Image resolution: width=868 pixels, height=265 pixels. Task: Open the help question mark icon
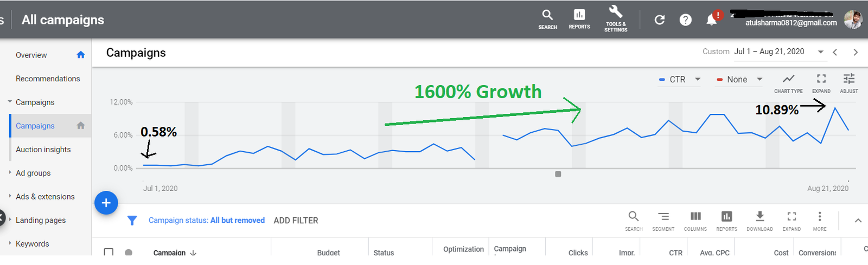click(685, 20)
